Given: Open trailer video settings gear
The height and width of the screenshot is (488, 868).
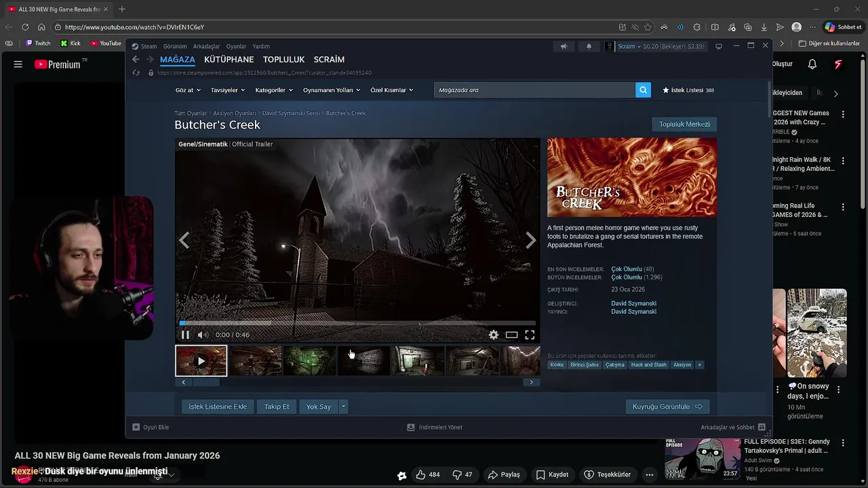Looking at the screenshot, I should click(x=494, y=335).
